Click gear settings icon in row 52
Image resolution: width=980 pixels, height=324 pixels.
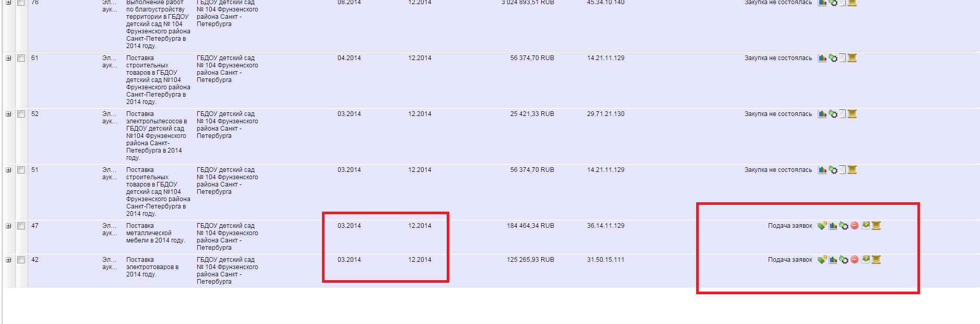pyautogui.click(x=833, y=114)
